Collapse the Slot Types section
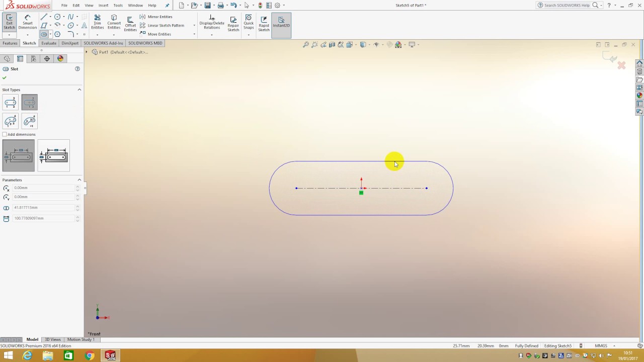 click(79, 89)
